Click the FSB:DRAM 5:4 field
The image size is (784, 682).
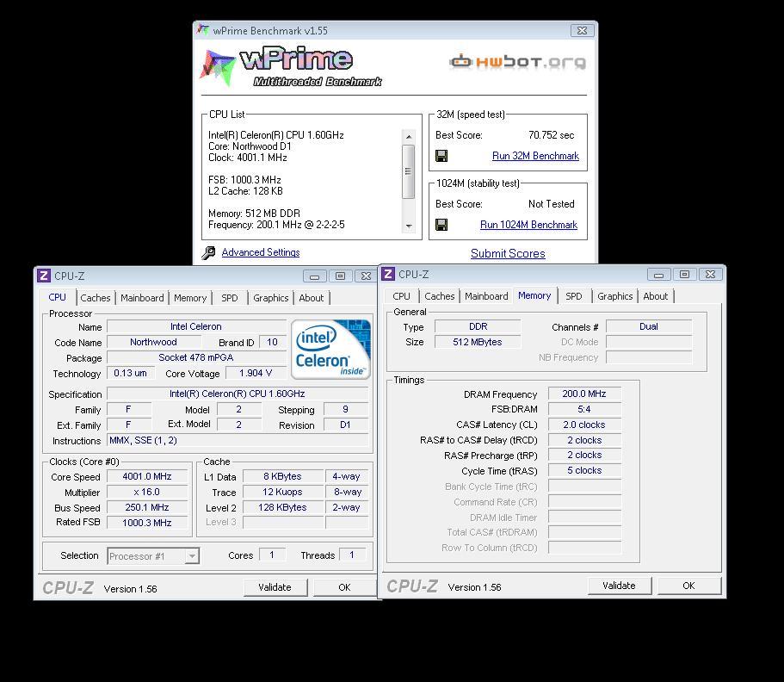[x=584, y=409]
